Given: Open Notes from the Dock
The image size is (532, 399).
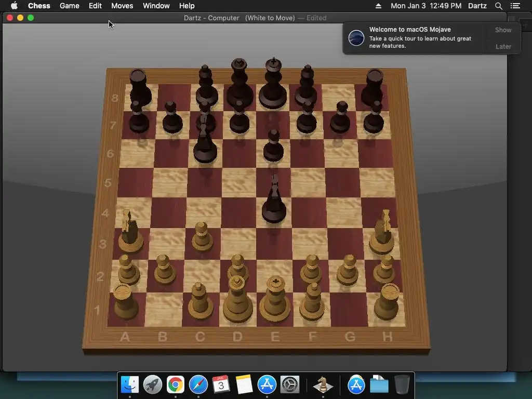Looking at the screenshot, I should tap(244, 385).
